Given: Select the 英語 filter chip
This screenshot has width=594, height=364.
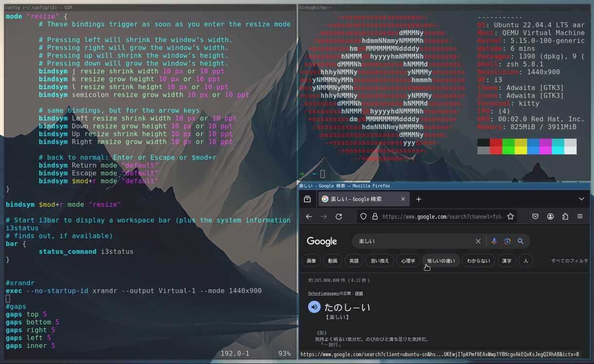Looking at the screenshot, I should [x=354, y=261].
